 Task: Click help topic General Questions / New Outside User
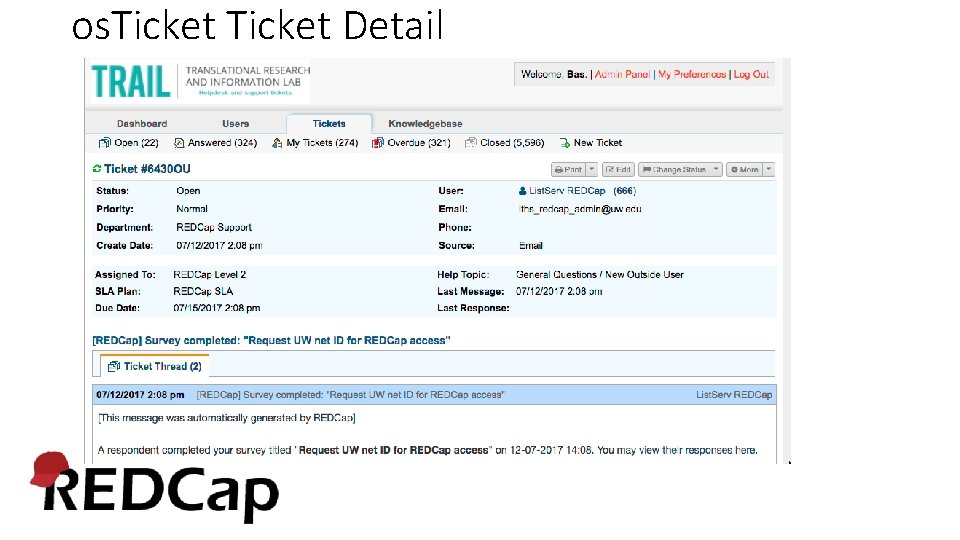click(600, 275)
